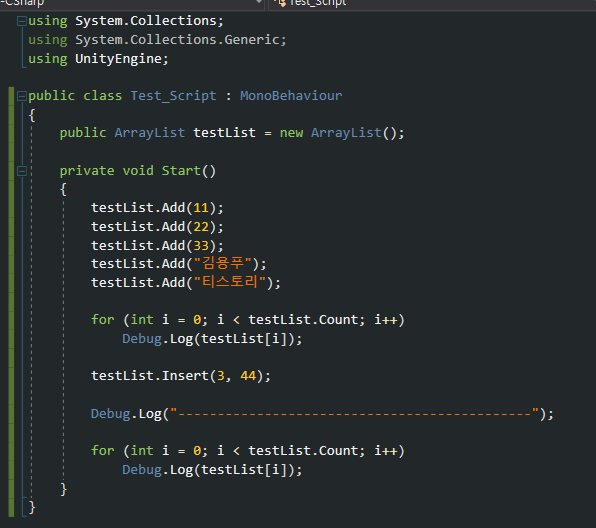Click the "Start" method name
This screenshot has width=596, height=528.
pos(181,171)
